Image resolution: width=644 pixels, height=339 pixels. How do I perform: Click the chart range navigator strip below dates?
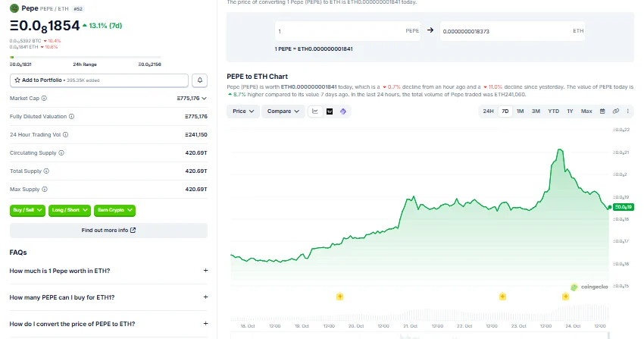pos(420,336)
